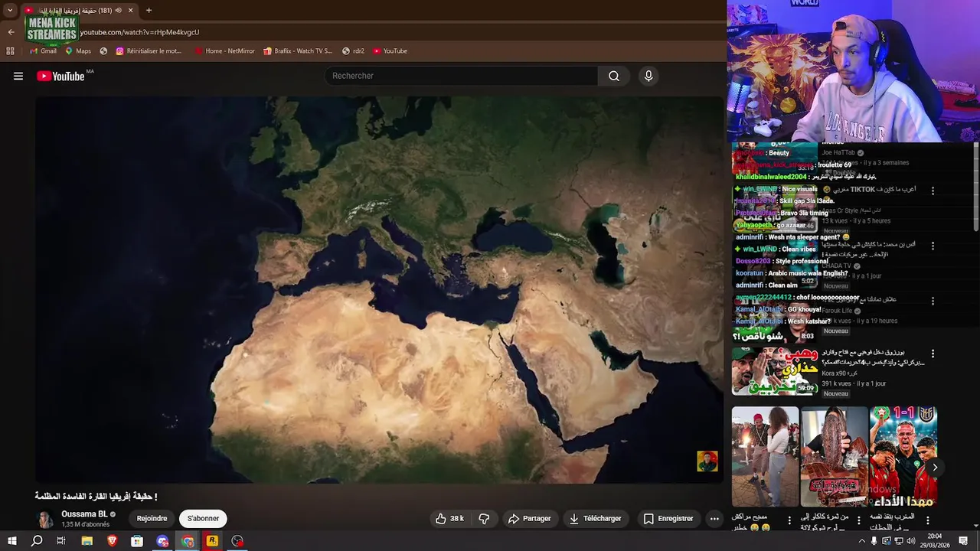
Task: Open options for CHADA TV suggested video
Action: click(x=933, y=246)
